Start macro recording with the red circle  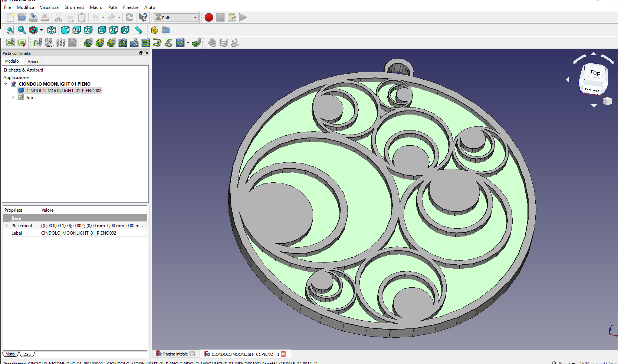(209, 17)
